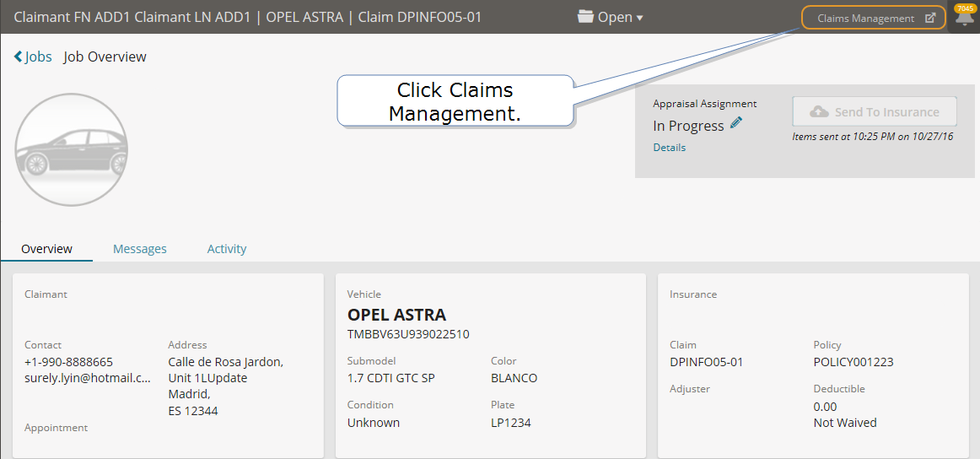Switch to the Messages tab

pyautogui.click(x=140, y=249)
